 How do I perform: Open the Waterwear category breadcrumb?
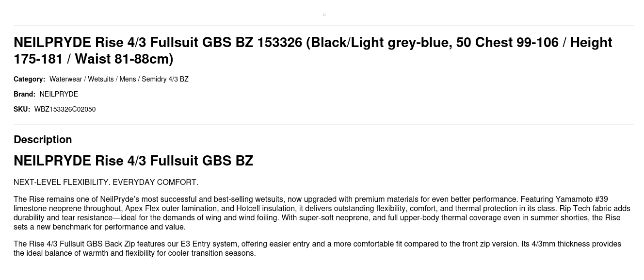point(65,79)
